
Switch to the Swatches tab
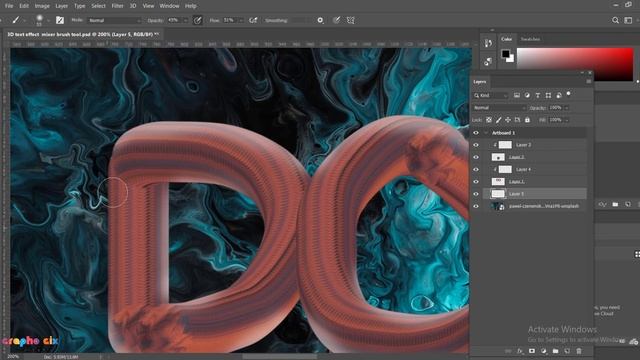[530, 39]
